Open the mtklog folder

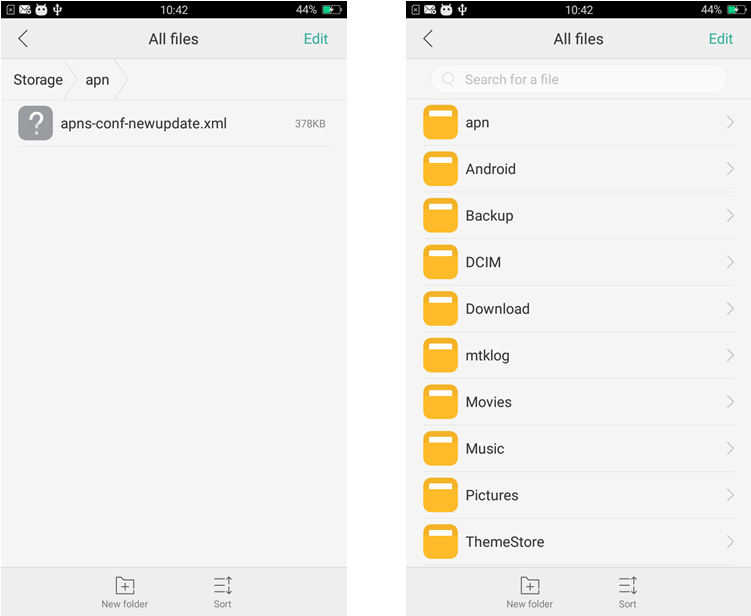tap(579, 355)
